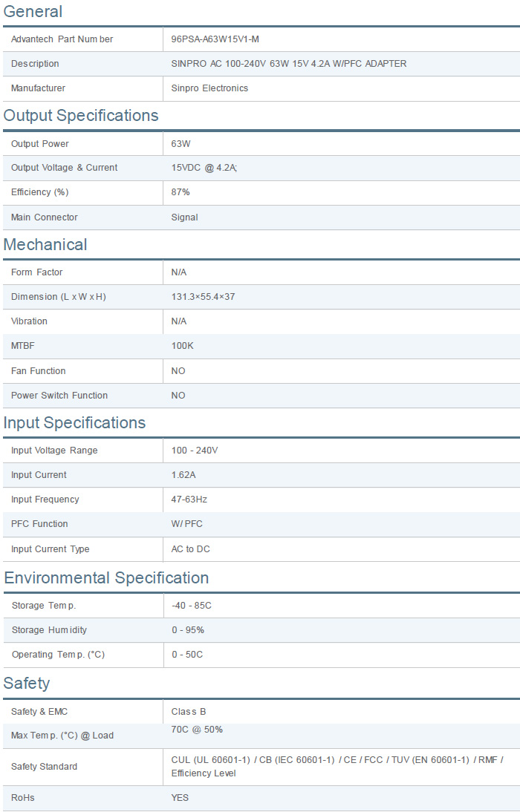Click the MTBF value 100K
This screenshot has width=520, height=812.
(x=182, y=346)
